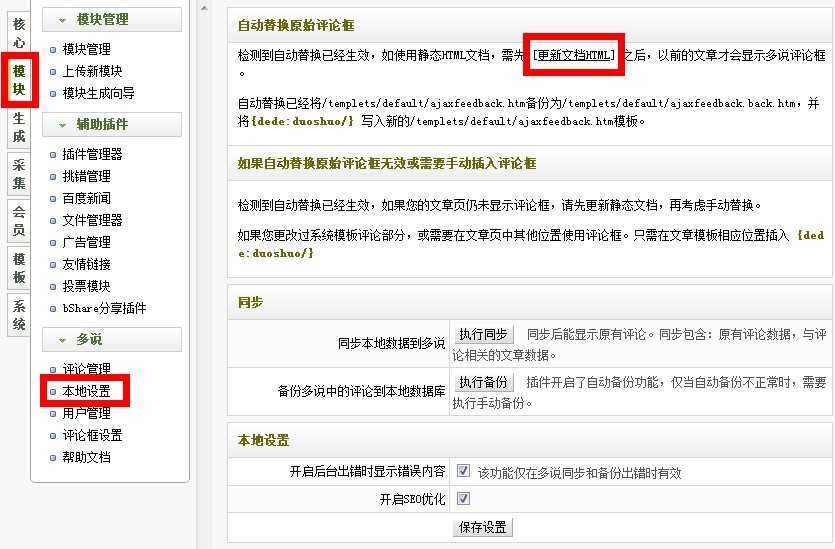Switch to the 生成 vertical tab
The image size is (835, 549).
[19, 127]
